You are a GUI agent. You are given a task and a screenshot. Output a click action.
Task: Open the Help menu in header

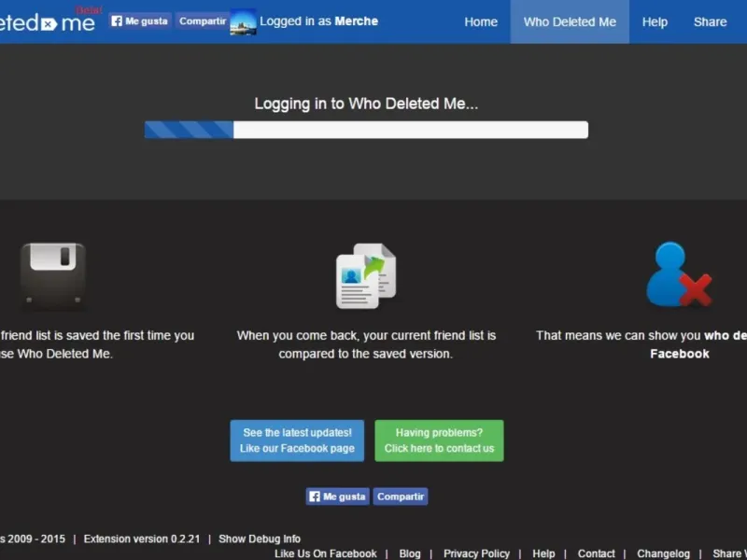point(655,21)
